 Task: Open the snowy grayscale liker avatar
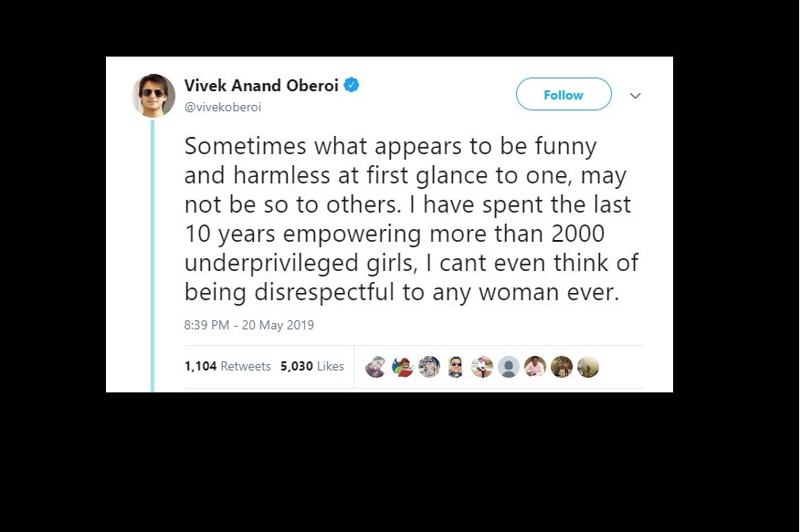pyautogui.click(x=429, y=367)
